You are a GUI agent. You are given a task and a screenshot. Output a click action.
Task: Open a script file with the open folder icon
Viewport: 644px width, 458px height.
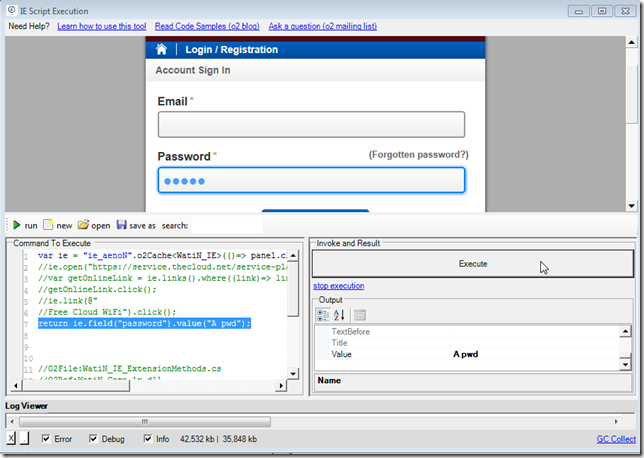pyautogui.click(x=83, y=225)
